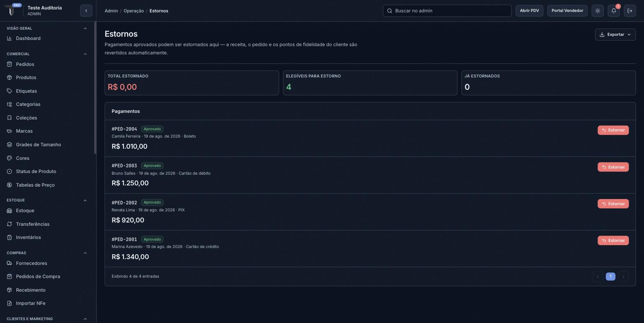Click the Dashboard chart icon
The height and width of the screenshot is (323, 644).
pyautogui.click(x=9, y=38)
